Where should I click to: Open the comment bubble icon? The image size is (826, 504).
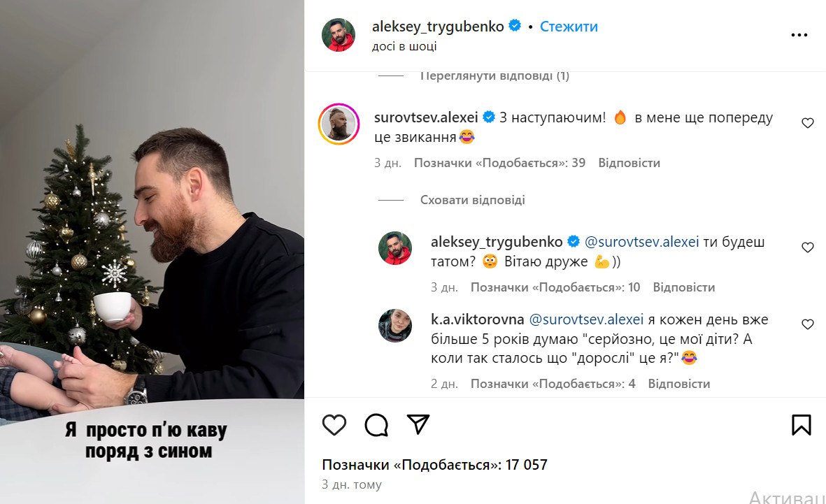[x=376, y=424]
